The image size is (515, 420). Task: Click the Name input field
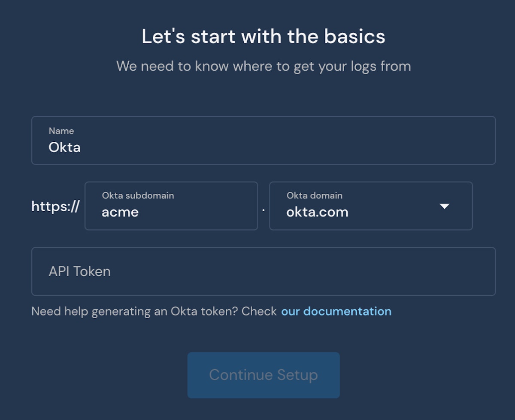(x=263, y=140)
